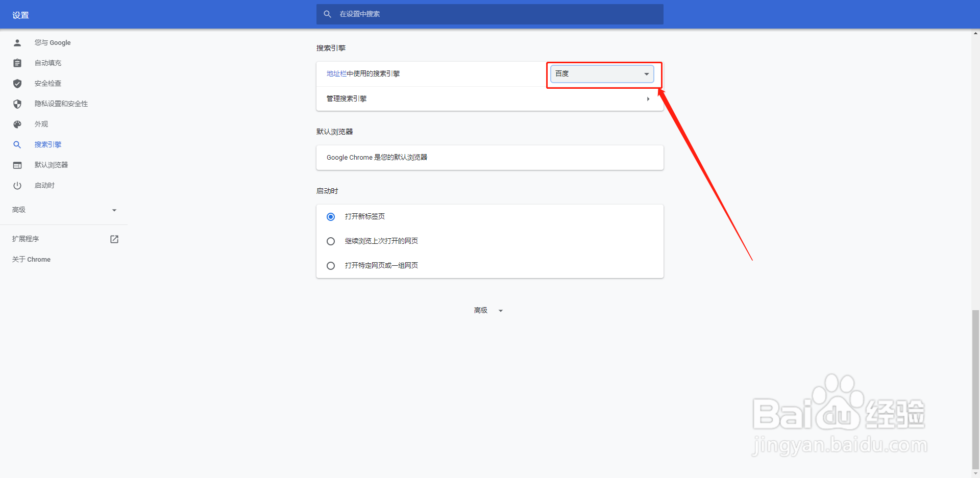Click the clipboard icon for 自动填充
Screen dimensions: 980x478
17,63
